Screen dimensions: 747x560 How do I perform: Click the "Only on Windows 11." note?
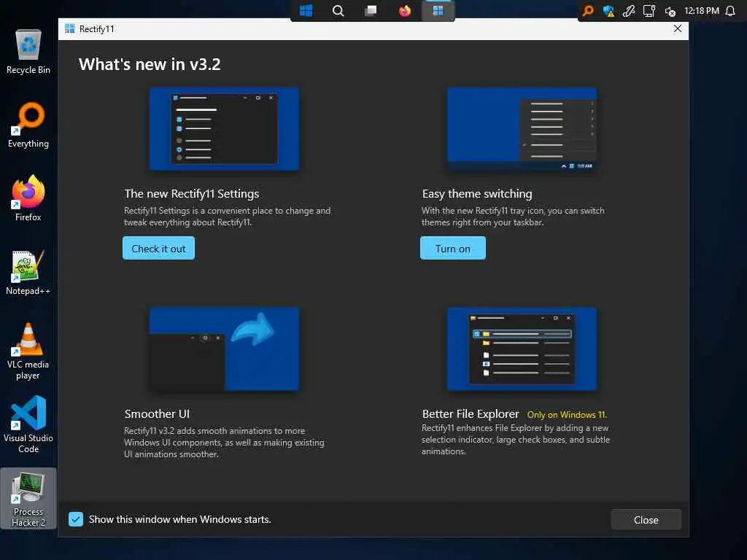click(567, 415)
